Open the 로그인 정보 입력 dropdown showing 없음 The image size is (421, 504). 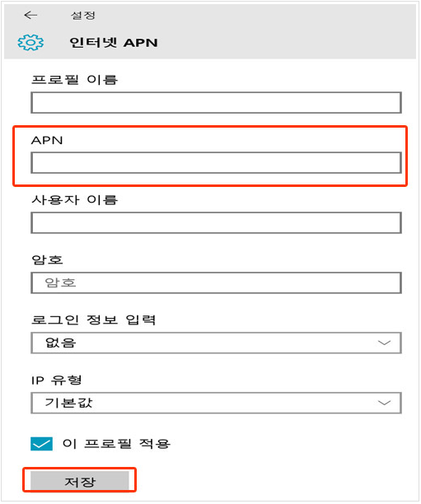[x=216, y=343]
